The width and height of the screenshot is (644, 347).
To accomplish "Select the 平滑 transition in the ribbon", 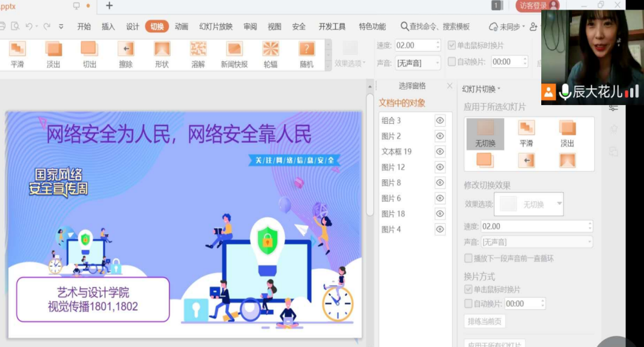I will click(x=17, y=54).
